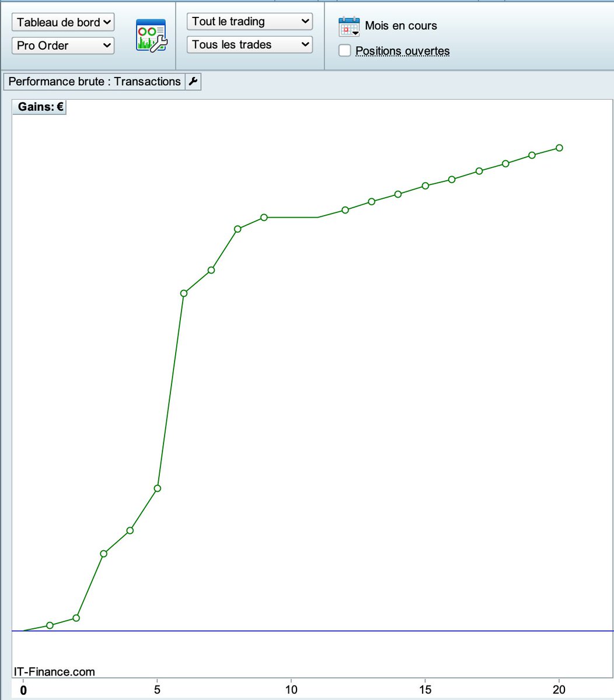Viewport: 614px width, 700px height.
Task: Open the Tableau de bord dropdown
Action: click(x=62, y=22)
